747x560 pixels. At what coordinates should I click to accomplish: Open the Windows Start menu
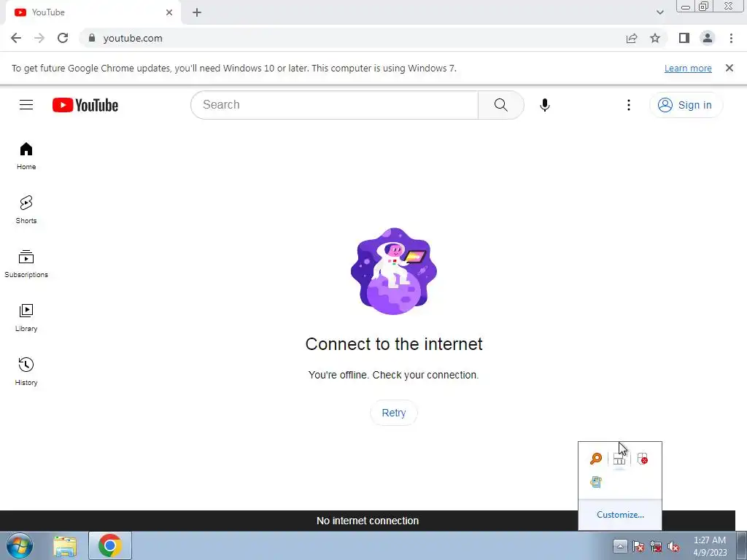20,545
